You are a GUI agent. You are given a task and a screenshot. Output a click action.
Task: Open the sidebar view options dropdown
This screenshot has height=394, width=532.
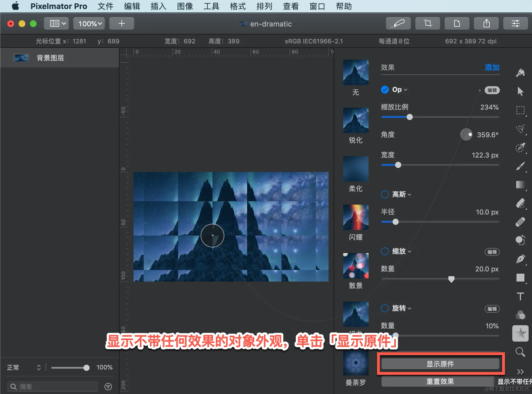point(56,23)
